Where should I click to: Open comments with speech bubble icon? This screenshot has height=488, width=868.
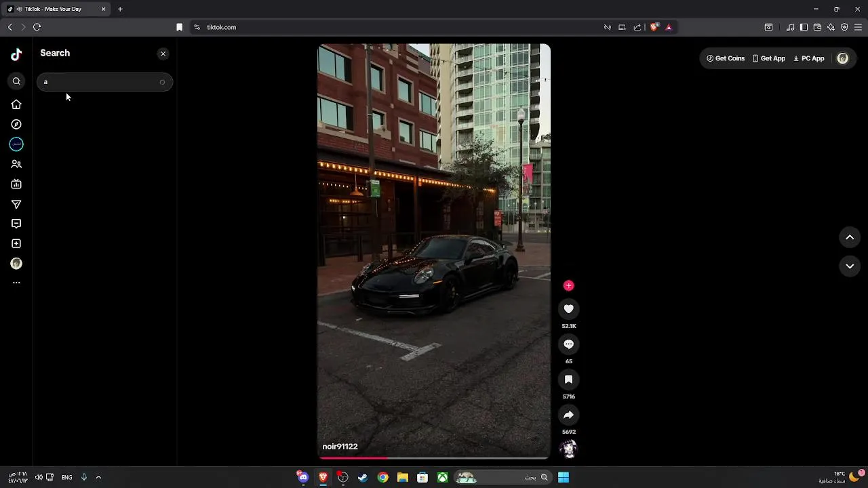[569, 344]
